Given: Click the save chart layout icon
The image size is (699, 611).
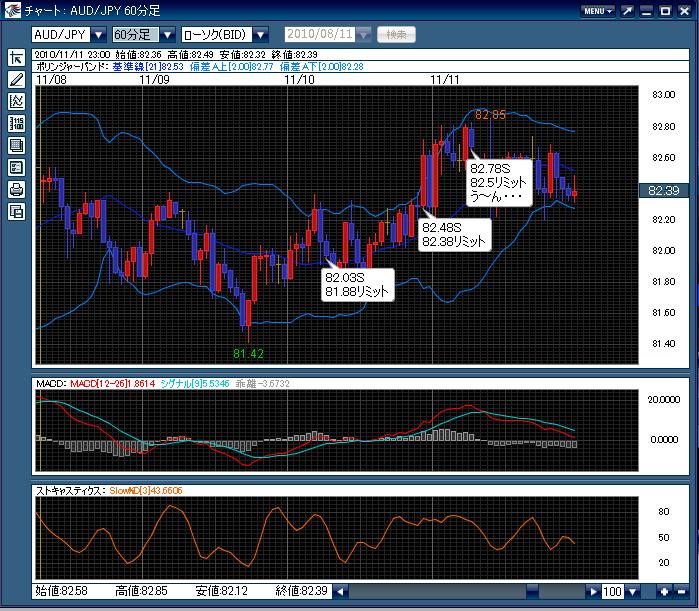Looking at the screenshot, I should 16,211.
